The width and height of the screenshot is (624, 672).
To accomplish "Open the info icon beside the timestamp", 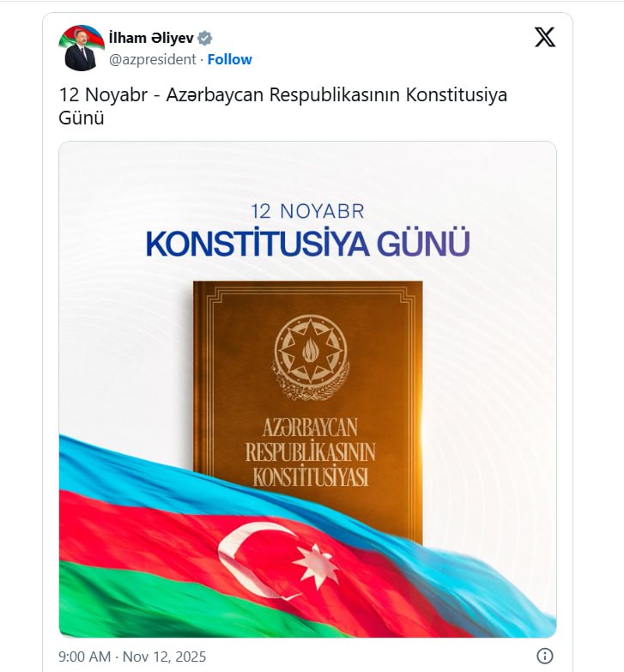I will click(545, 656).
